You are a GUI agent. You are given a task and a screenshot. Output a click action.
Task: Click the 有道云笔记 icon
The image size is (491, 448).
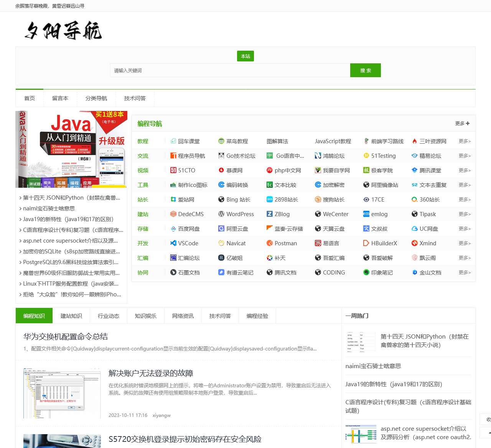[x=221, y=273]
